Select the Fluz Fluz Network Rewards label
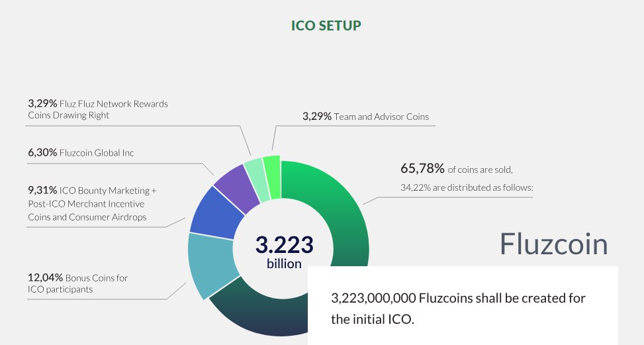The height and width of the screenshot is (345, 644). pos(98,109)
